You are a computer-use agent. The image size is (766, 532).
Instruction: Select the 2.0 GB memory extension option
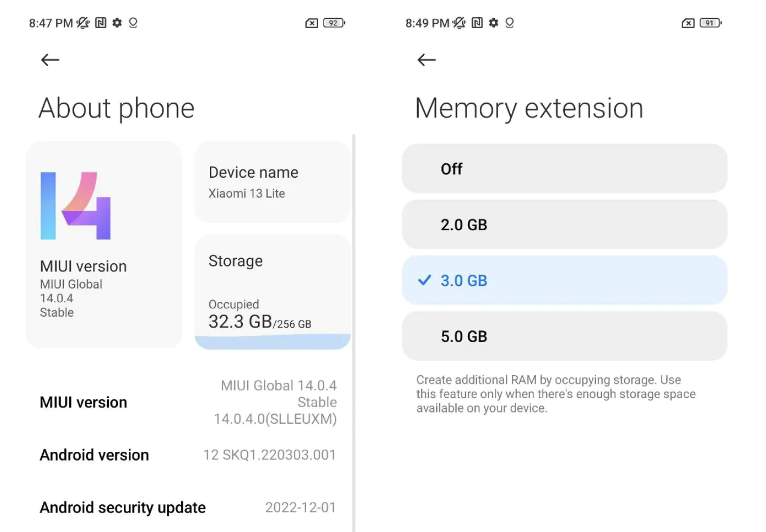point(564,224)
